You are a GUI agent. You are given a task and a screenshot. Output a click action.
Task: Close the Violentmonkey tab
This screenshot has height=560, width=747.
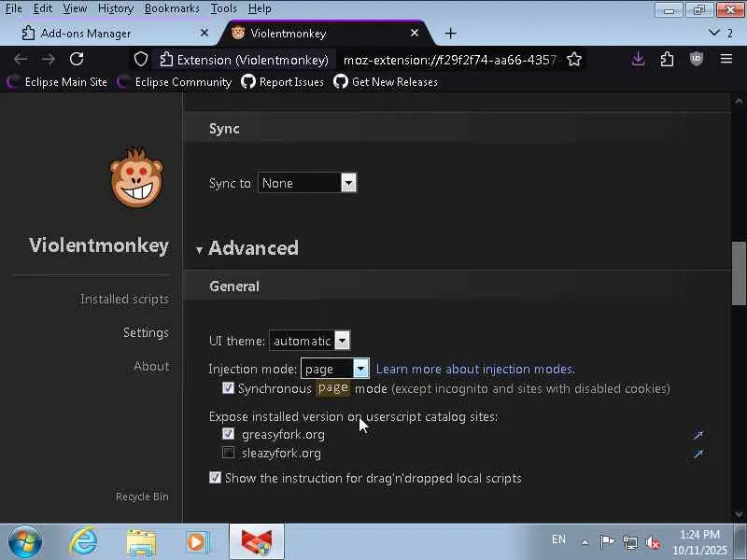tap(415, 33)
